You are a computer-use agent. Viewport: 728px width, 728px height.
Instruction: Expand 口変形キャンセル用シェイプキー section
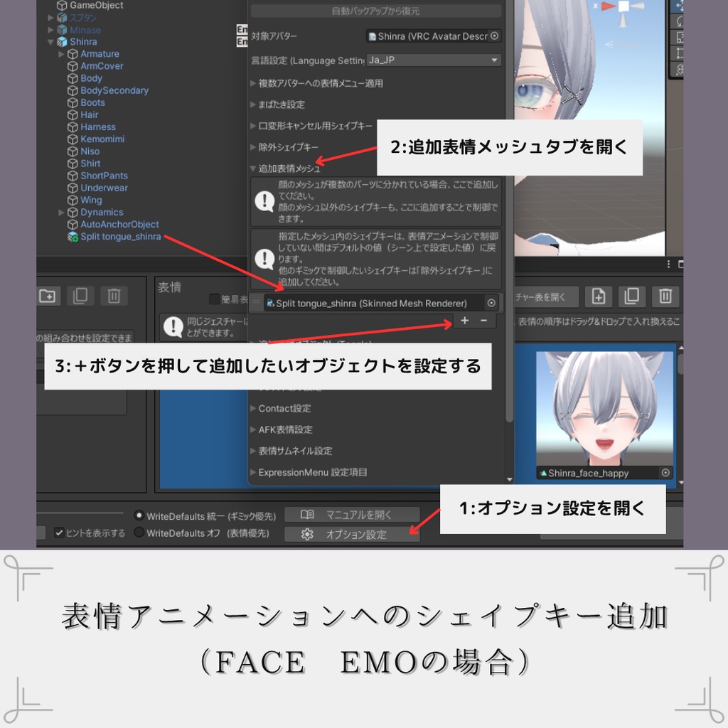pyautogui.click(x=253, y=126)
